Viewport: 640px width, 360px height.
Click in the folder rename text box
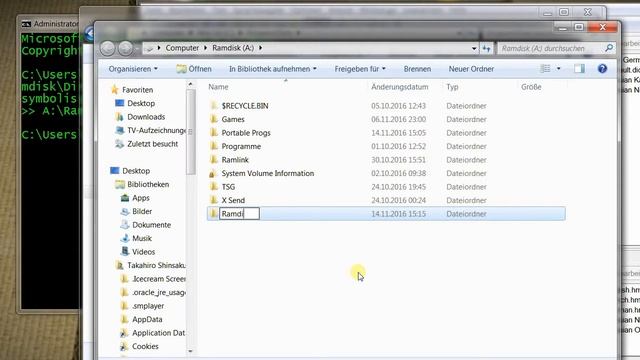239,214
